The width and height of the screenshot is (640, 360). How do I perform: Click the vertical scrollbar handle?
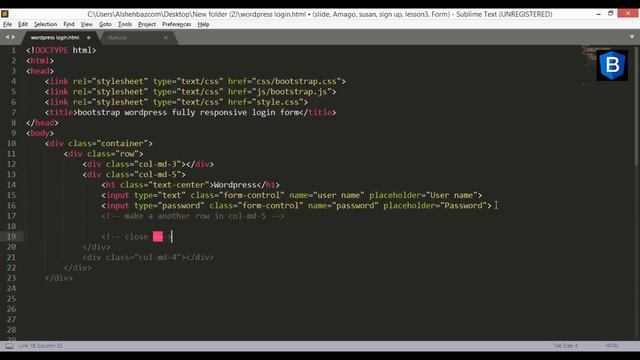[637, 106]
